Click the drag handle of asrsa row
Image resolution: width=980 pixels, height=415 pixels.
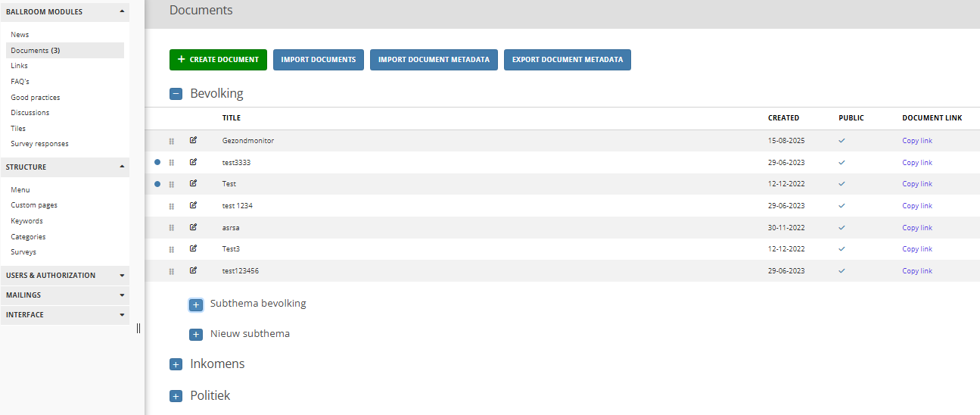[x=172, y=228]
